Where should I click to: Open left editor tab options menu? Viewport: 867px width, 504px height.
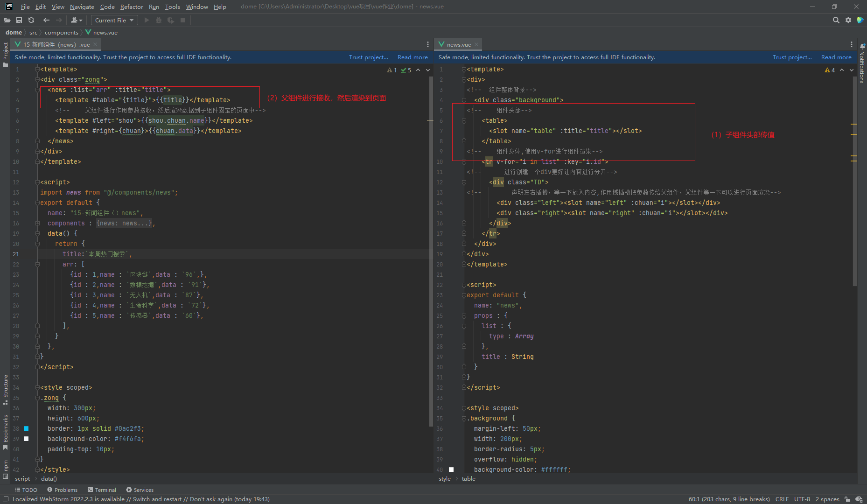pyautogui.click(x=427, y=44)
